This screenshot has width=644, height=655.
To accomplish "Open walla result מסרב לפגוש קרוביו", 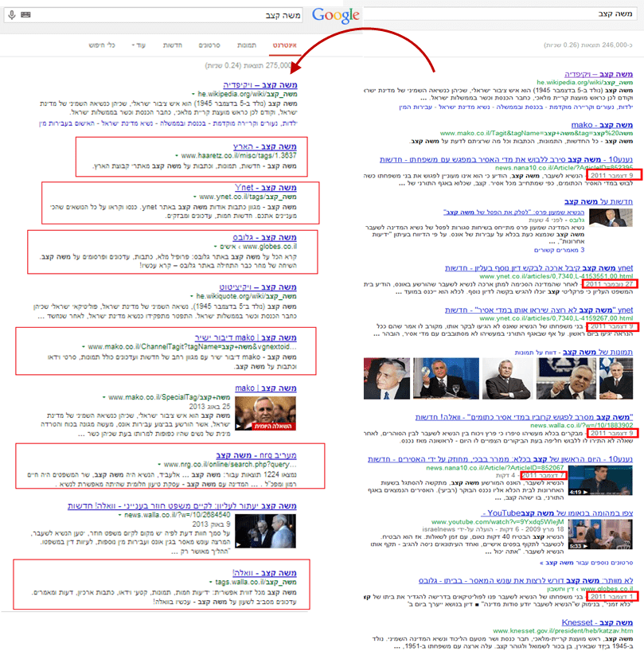I will [x=524, y=417].
